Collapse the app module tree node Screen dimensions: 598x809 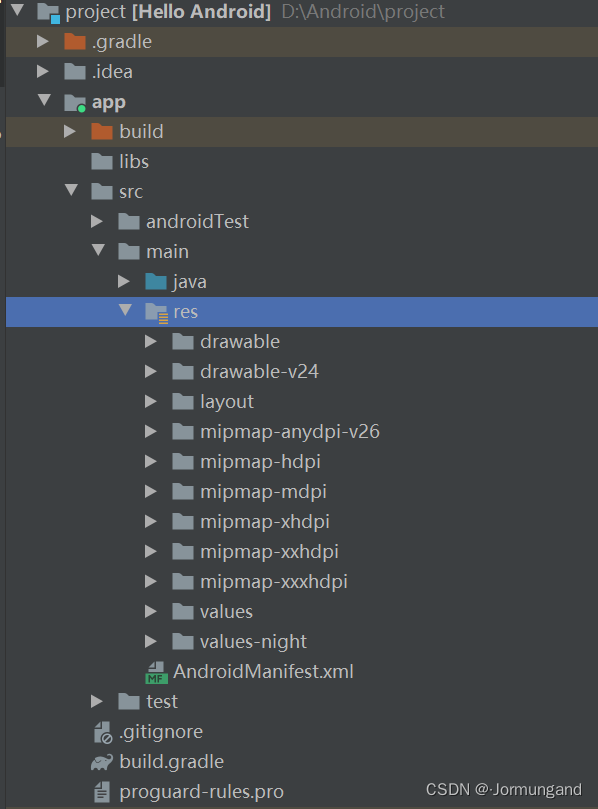(x=44, y=100)
